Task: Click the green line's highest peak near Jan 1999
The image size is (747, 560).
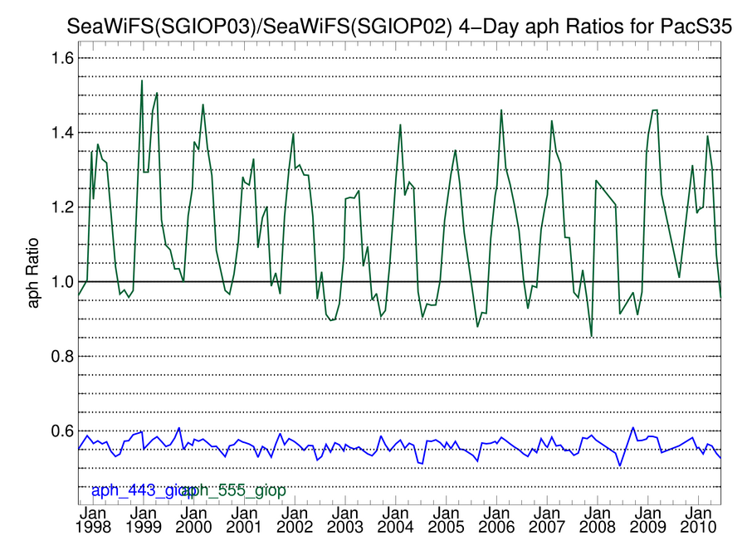Action: 142,81
